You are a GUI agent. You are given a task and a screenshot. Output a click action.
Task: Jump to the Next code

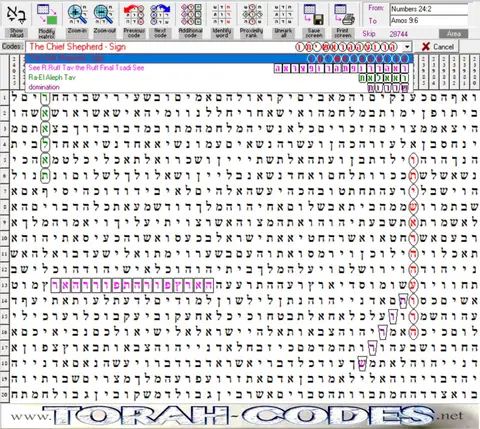[160, 20]
